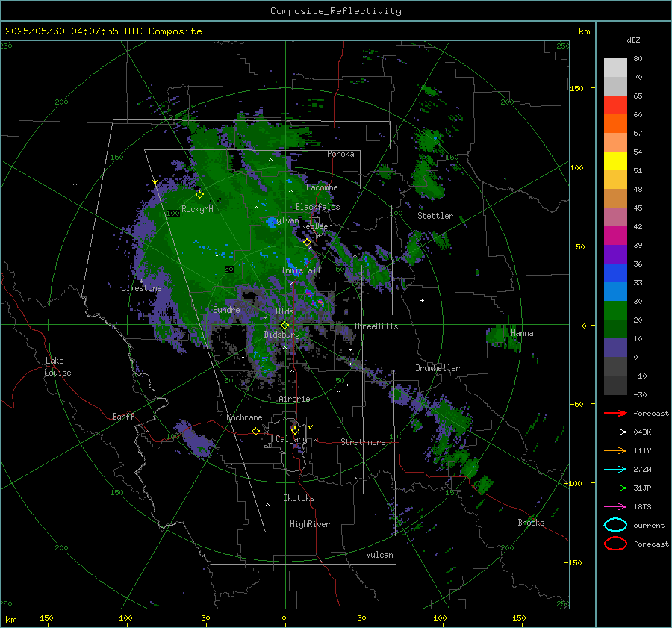Select the 20 dBZ green color swatch
The image size is (672, 628).
(x=615, y=311)
